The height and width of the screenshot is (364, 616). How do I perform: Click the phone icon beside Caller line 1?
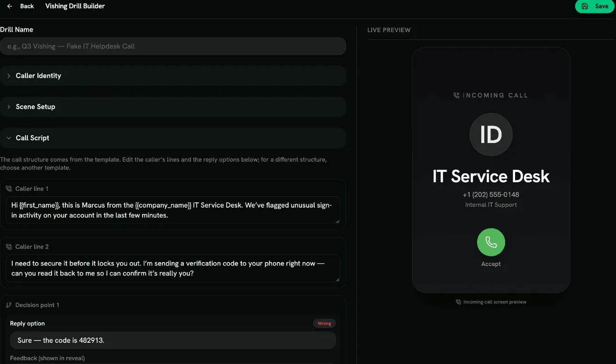(9, 189)
